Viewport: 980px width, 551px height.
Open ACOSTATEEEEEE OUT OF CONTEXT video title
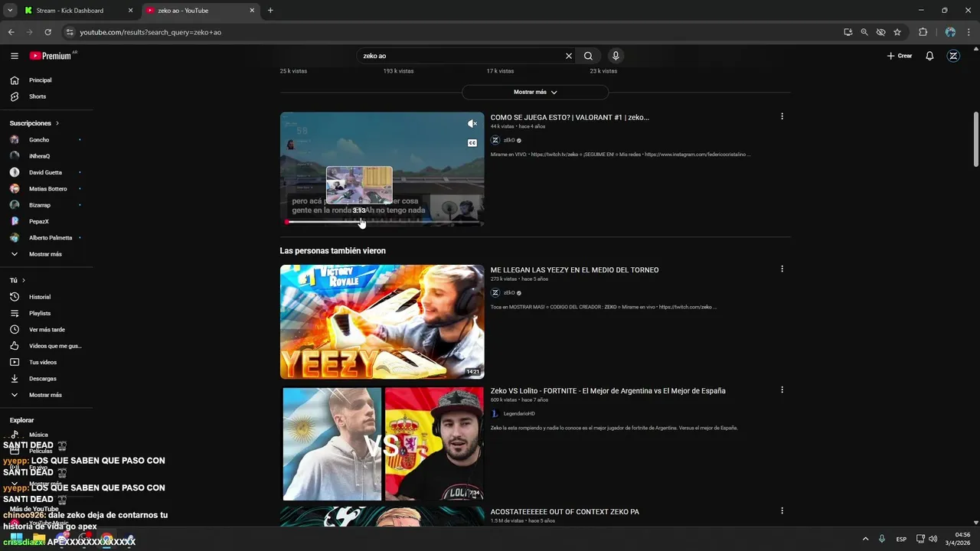[x=564, y=512]
